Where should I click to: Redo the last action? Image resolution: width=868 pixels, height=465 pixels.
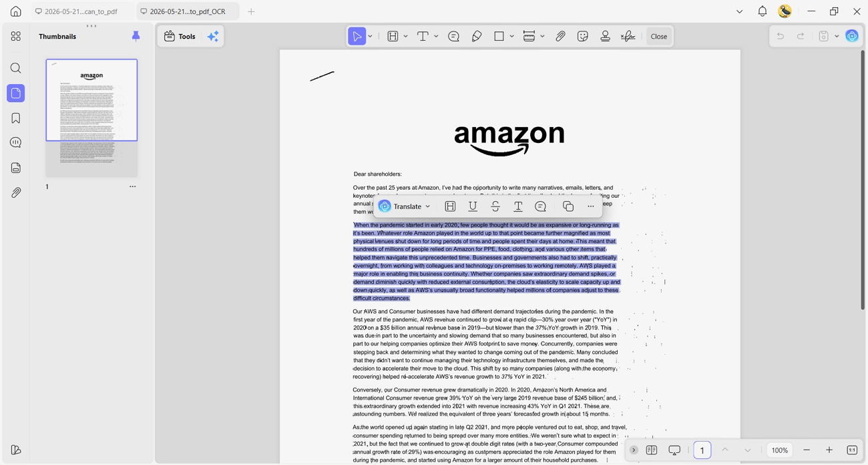coord(801,36)
